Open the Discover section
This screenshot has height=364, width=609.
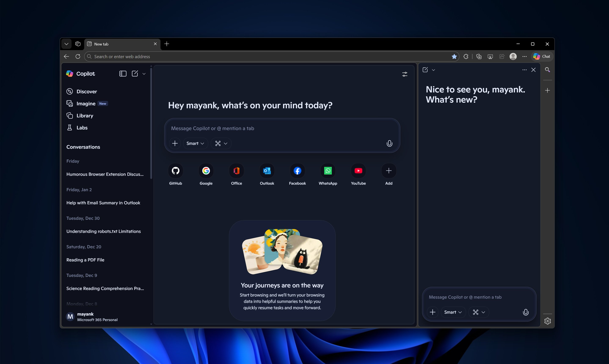[x=86, y=92]
